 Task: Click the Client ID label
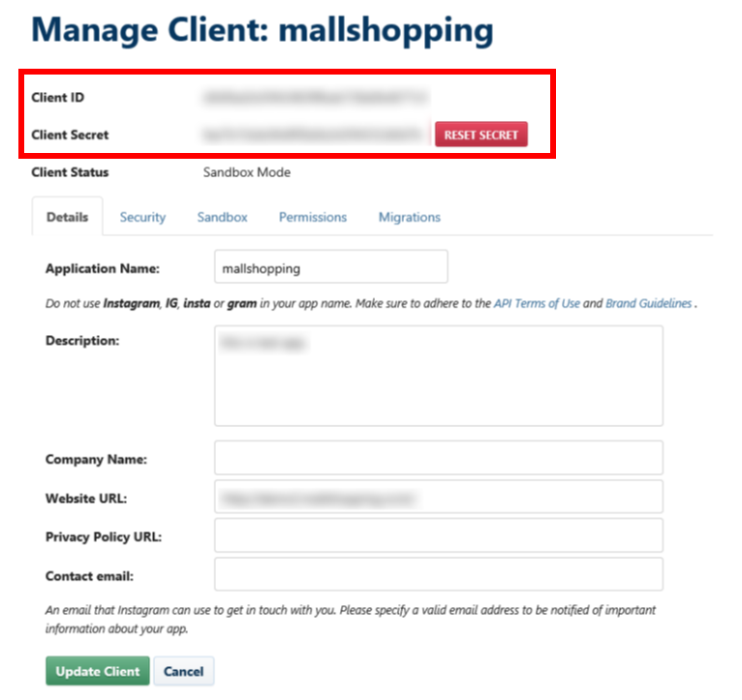(58, 98)
